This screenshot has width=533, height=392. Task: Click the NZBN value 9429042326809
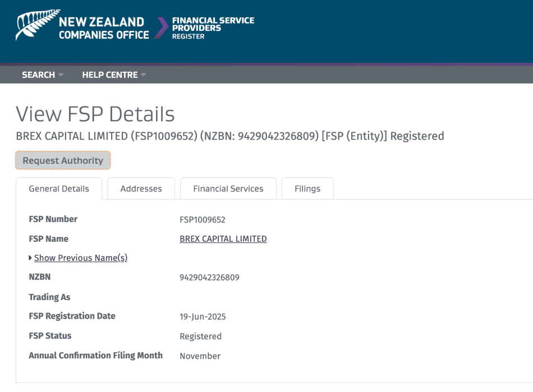pyautogui.click(x=209, y=278)
